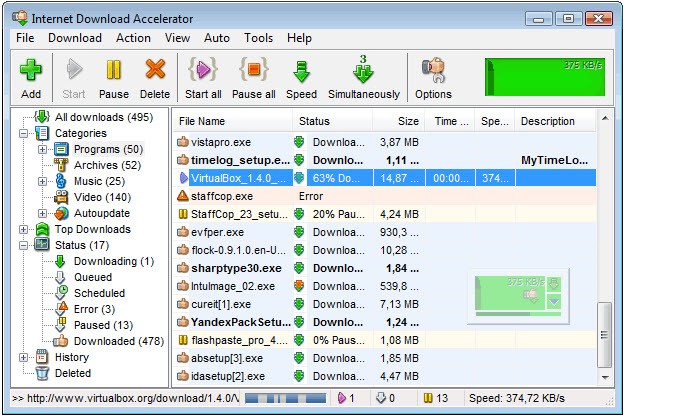Image resolution: width=691 pixels, height=420 pixels.
Task: Select idasetup[2].exe file row
Action: click(x=384, y=376)
